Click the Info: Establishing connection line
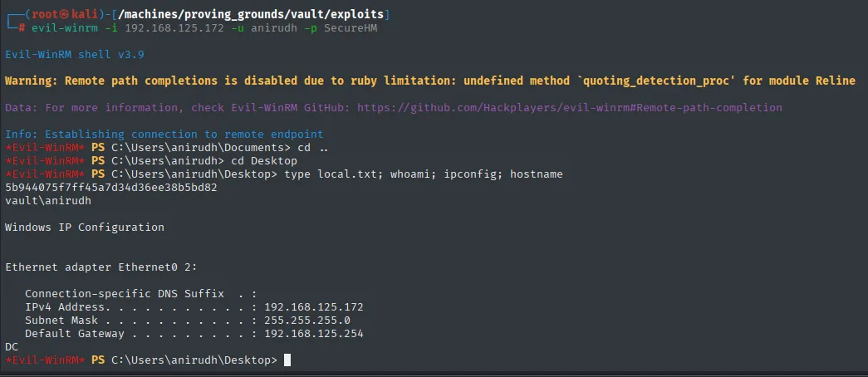The width and height of the screenshot is (868, 377). [x=164, y=134]
